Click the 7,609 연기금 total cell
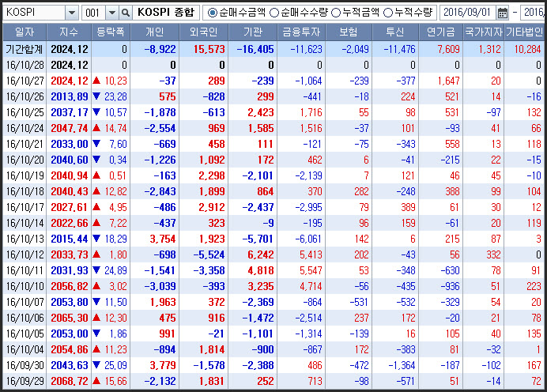The width and height of the screenshot is (547, 392). (449, 50)
